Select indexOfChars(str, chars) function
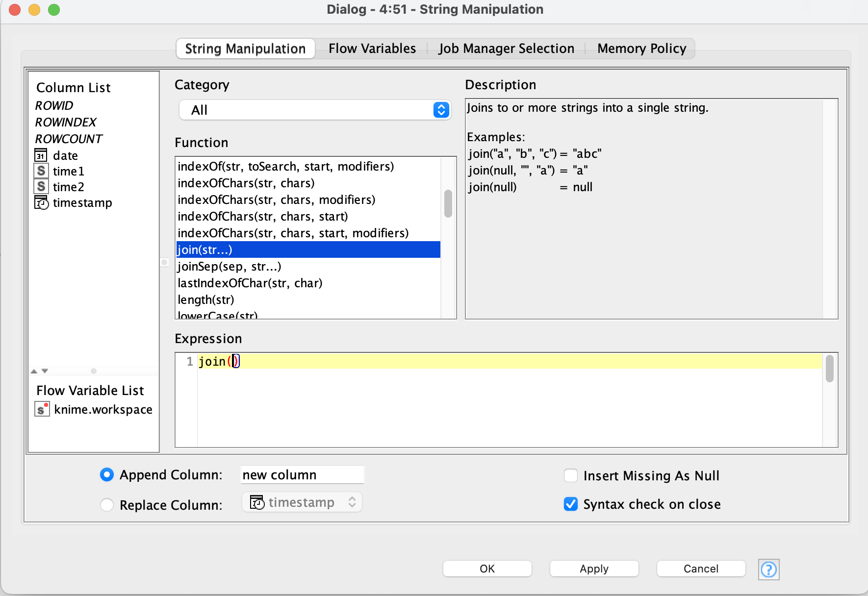The image size is (868, 596). [308, 183]
